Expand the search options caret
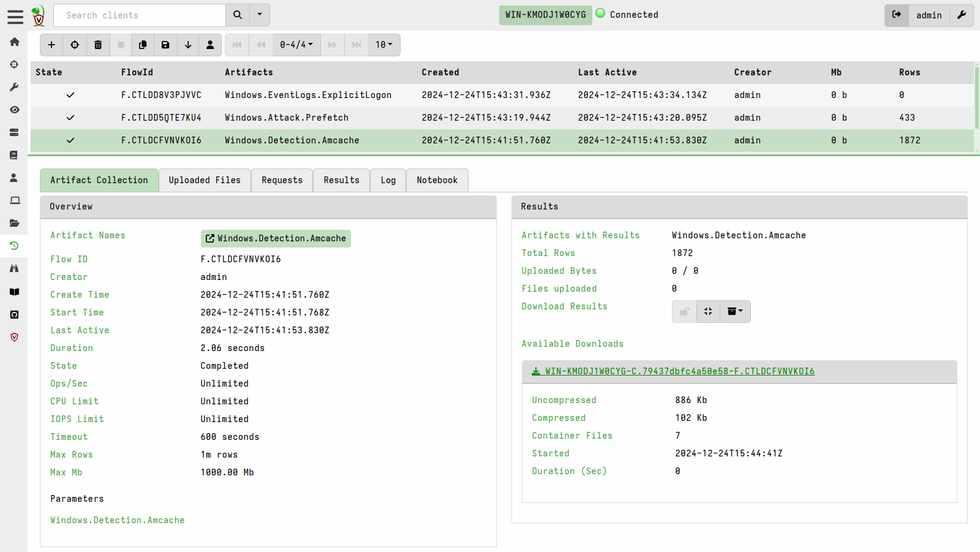The width and height of the screenshot is (980, 552). coord(258,15)
